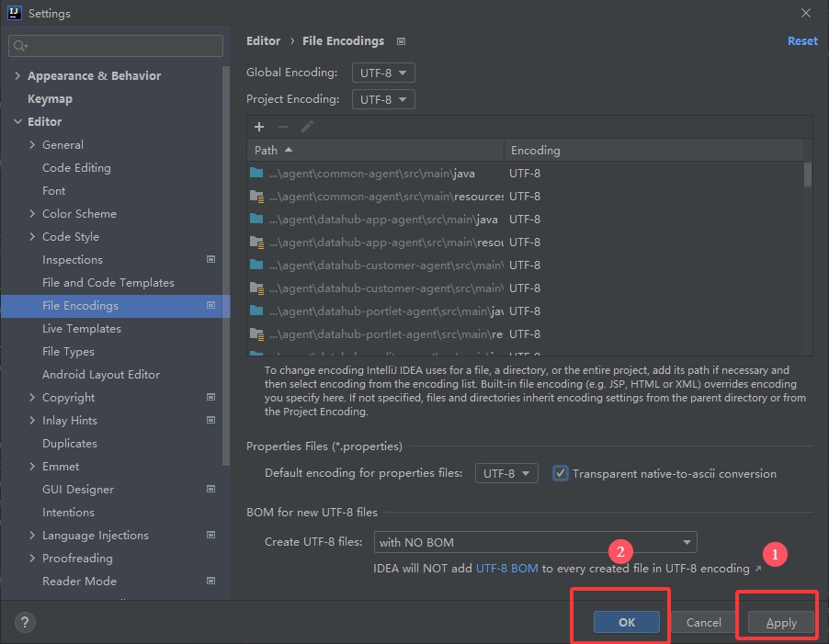The image size is (829, 644).
Task: Select File Types item
Action: tap(68, 351)
